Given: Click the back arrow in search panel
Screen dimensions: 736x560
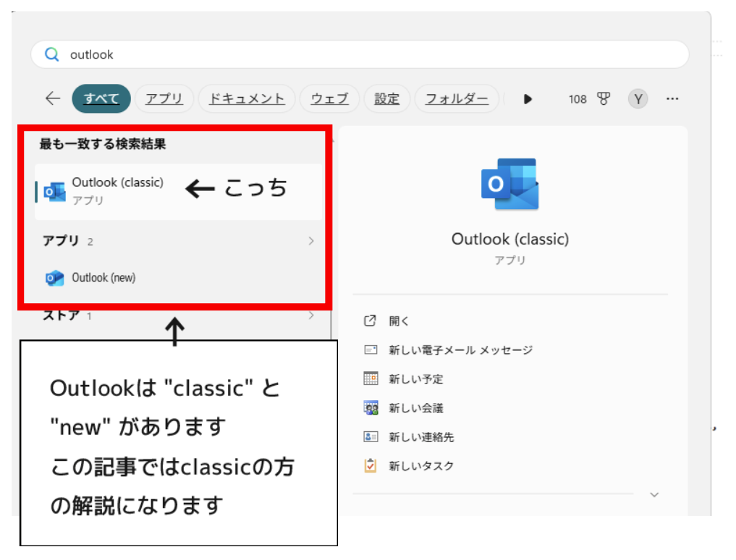Looking at the screenshot, I should [x=53, y=99].
